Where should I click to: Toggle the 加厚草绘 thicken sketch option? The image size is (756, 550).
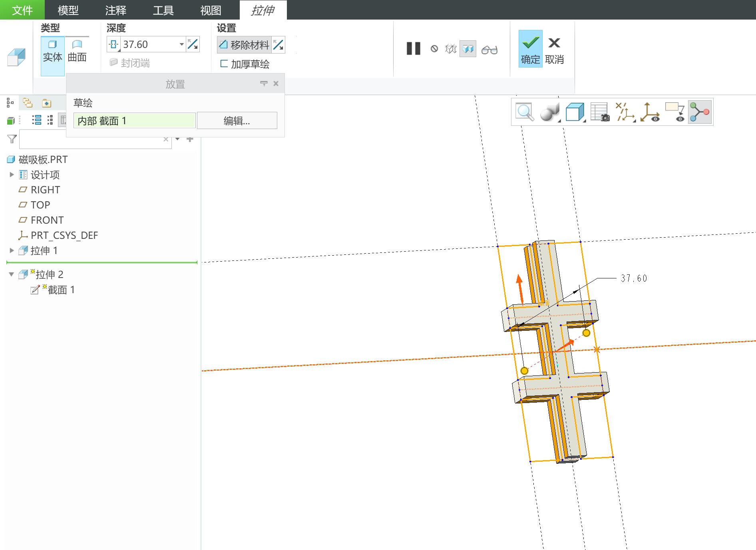pyautogui.click(x=245, y=64)
